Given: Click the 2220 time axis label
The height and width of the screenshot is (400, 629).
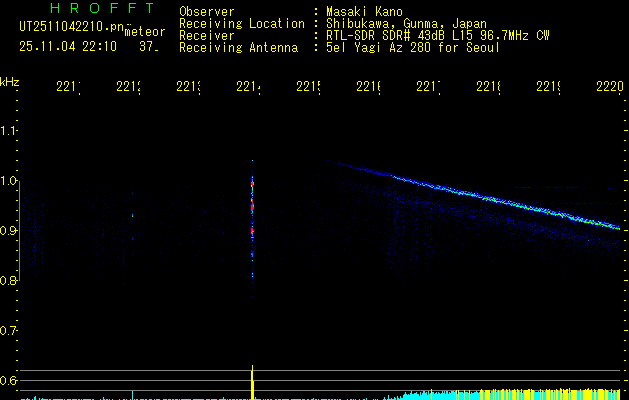Looking at the screenshot, I should (608, 88).
